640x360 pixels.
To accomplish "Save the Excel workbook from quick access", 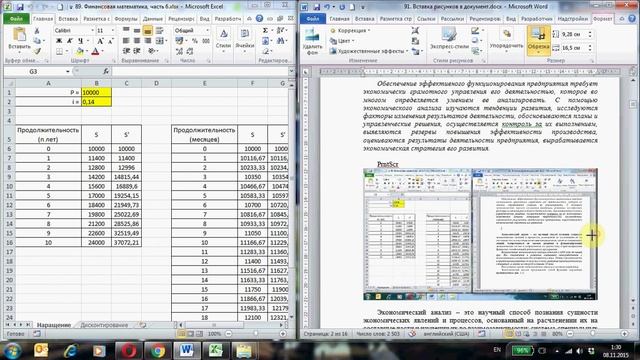I will tap(20, 7).
